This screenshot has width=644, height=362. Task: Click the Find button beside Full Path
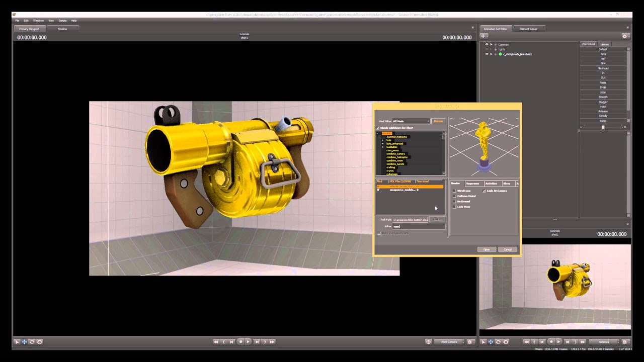click(437, 220)
